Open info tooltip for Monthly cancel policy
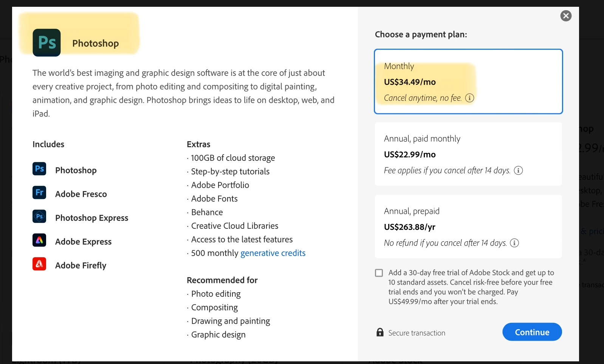 [469, 98]
